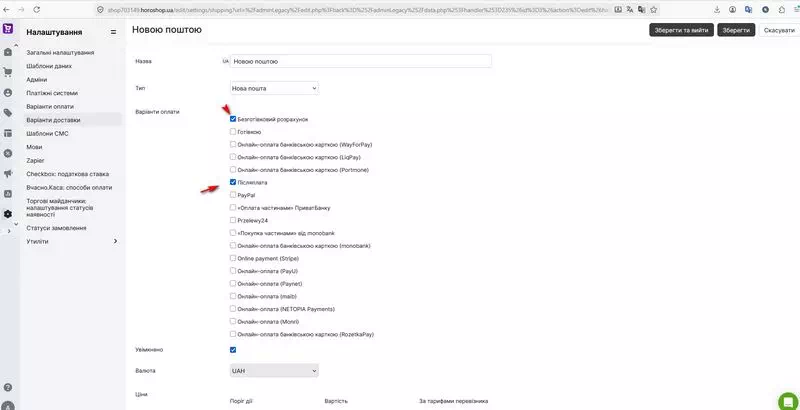Enable the Portmone online payment checkbox

233,169
